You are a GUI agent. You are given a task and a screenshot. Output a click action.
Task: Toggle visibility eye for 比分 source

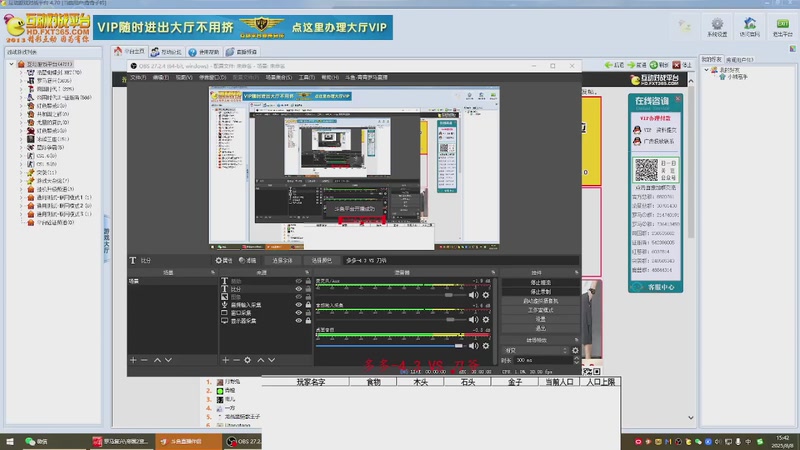(x=298, y=289)
